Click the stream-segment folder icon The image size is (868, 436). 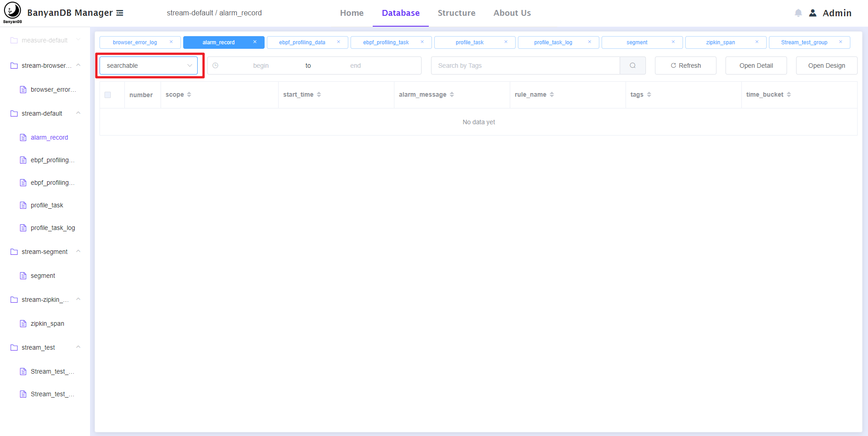pyautogui.click(x=14, y=252)
